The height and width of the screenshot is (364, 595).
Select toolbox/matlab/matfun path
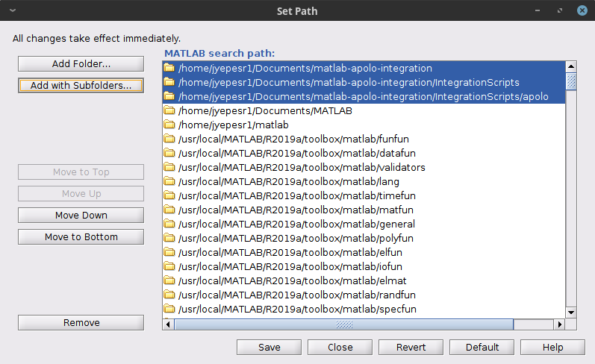[x=364, y=210]
